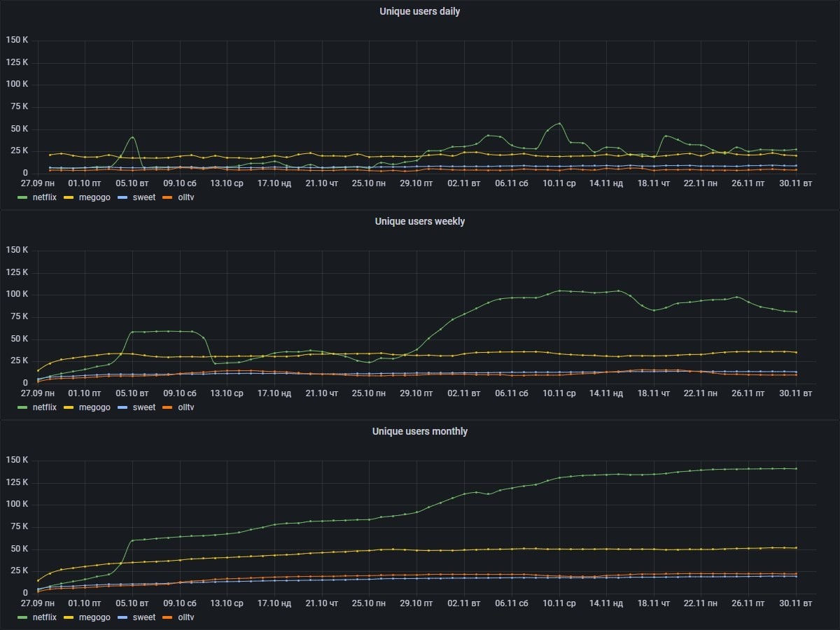Toggle sweet series in daily panel legend

[x=143, y=197]
